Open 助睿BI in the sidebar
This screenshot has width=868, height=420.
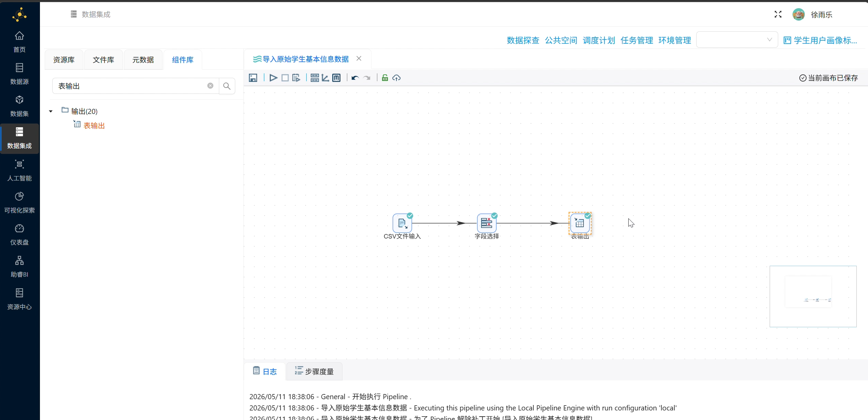point(19,267)
